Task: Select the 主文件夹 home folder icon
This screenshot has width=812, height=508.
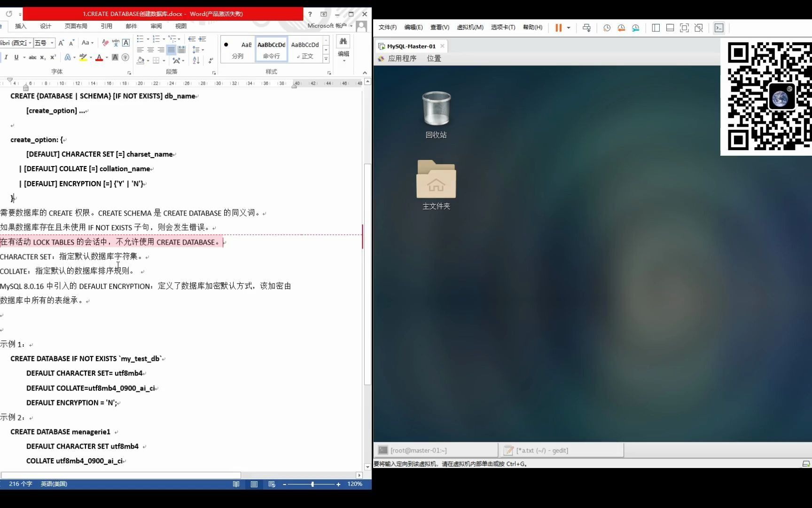Action: pos(436,184)
